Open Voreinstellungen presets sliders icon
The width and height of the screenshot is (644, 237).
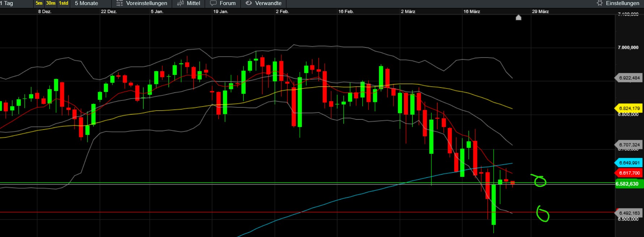[119, 3]
